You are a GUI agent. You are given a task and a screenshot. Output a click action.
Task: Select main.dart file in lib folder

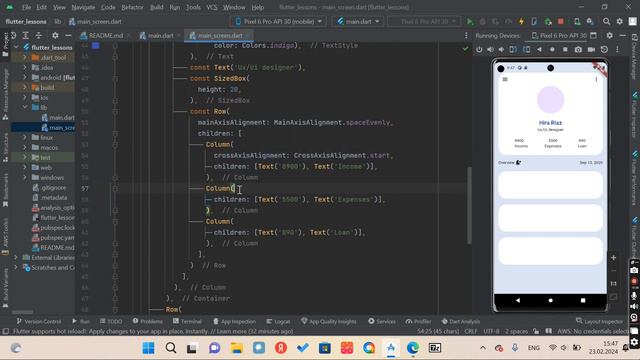pyautogui.click(x=58, y=118)
